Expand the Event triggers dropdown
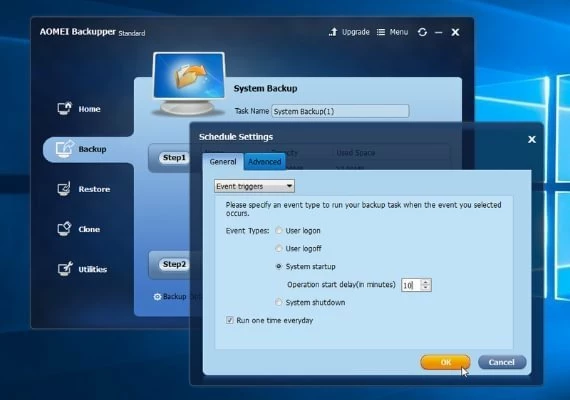The width and height of the screenshot is (570, 400). click(x=254, y=186)
